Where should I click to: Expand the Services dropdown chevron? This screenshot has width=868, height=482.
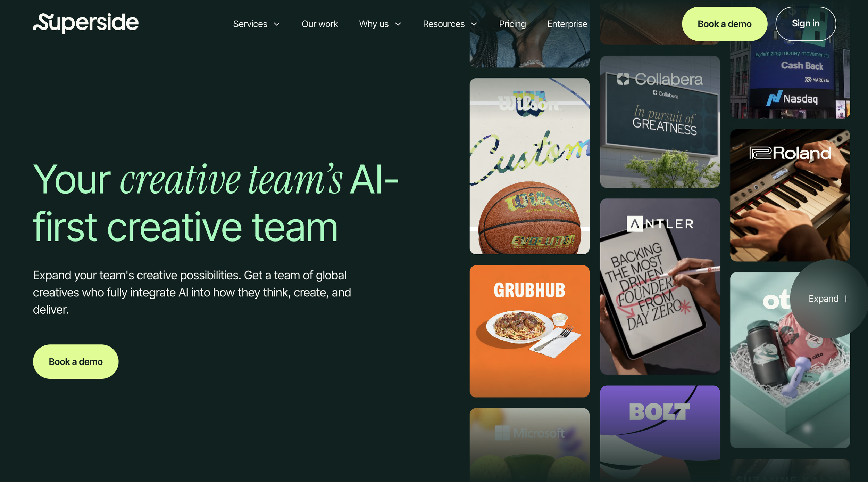coord(277,24)
